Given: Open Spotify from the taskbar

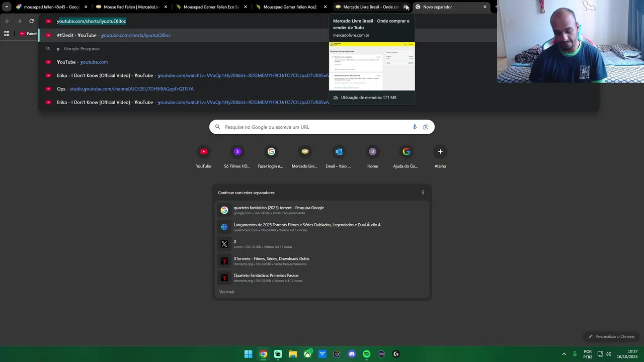Looking at the screenshot, I should tap(366, 354).
